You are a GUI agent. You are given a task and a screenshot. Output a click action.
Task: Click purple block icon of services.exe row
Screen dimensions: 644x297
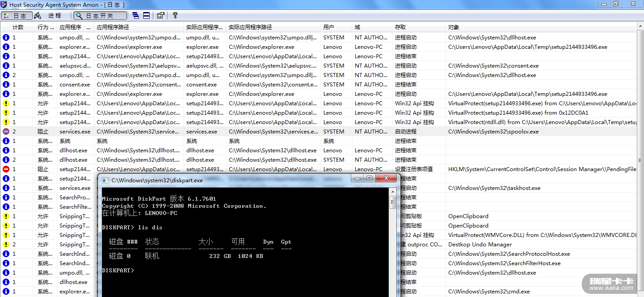[5, 132]
